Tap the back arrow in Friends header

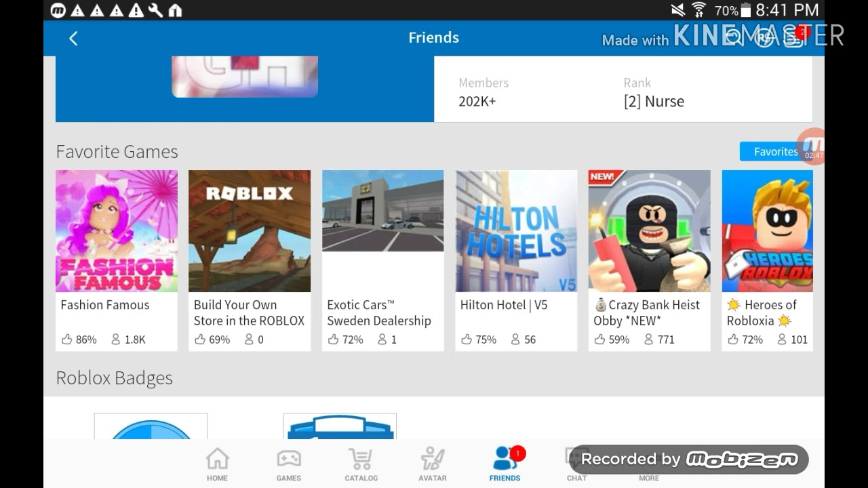[x=73, y=39]
